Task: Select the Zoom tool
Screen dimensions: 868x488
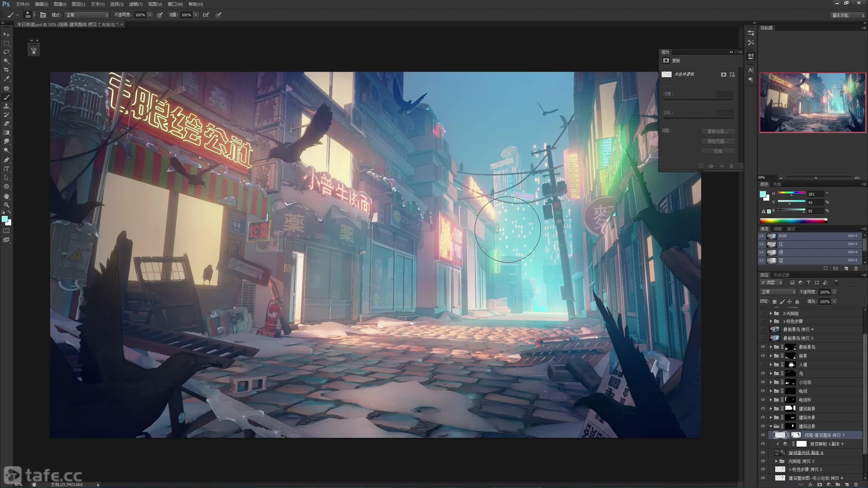Action: (x=6, y=205)
